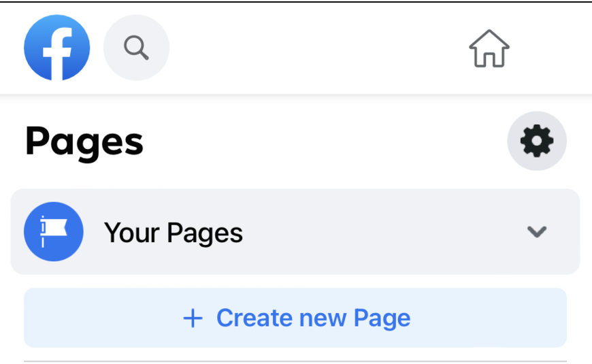Image resolution: width=592 pixels, height=364 pixels.
Task: Expand the Your Pages chevron
Action: click(537, 231)
